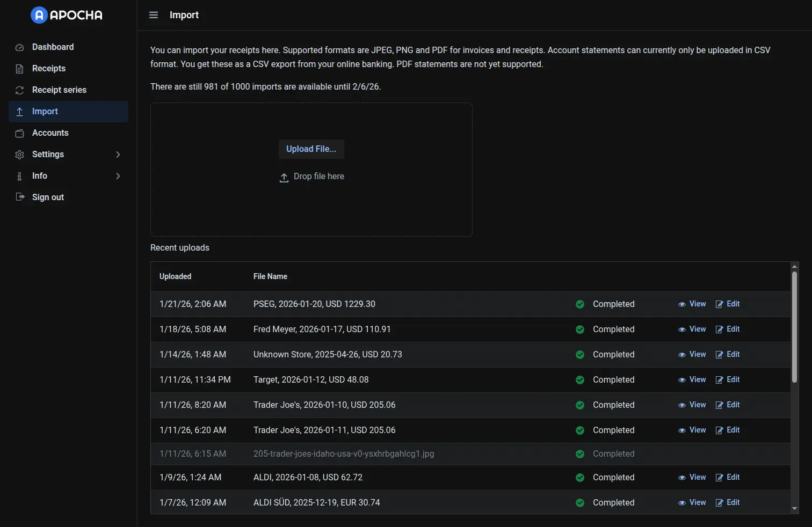This screenshot has width=812, height=527.
Task: Expand the Info submenu chevron
Action: click(118, 176)
